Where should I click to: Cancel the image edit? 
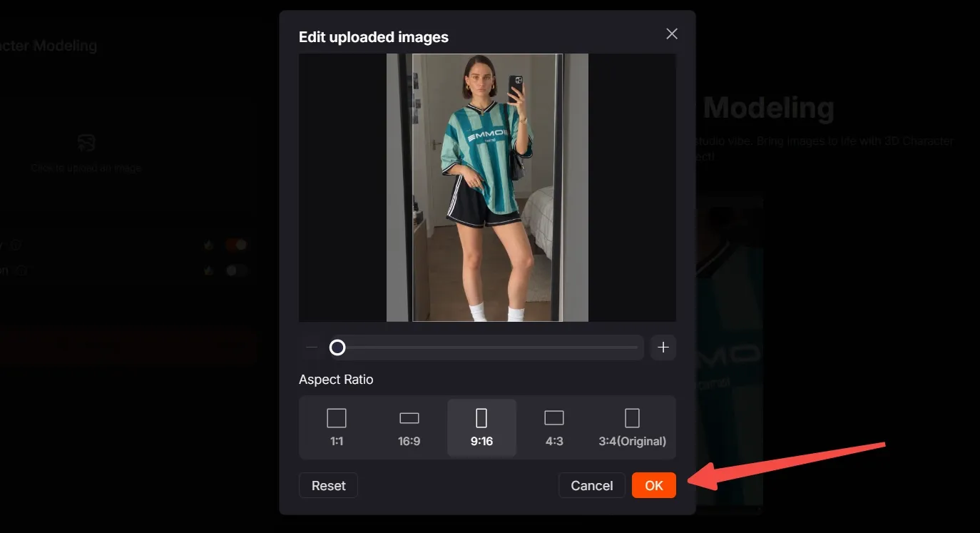pos(592,485)
